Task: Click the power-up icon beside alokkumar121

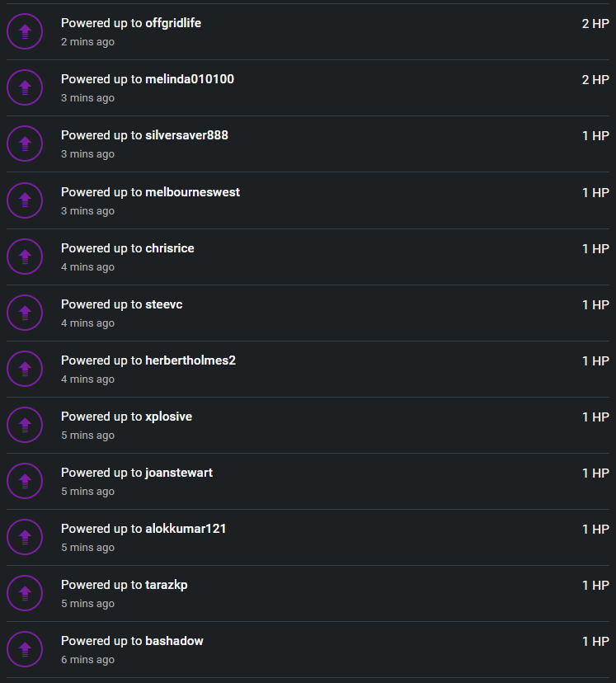Action: [25, 537]
